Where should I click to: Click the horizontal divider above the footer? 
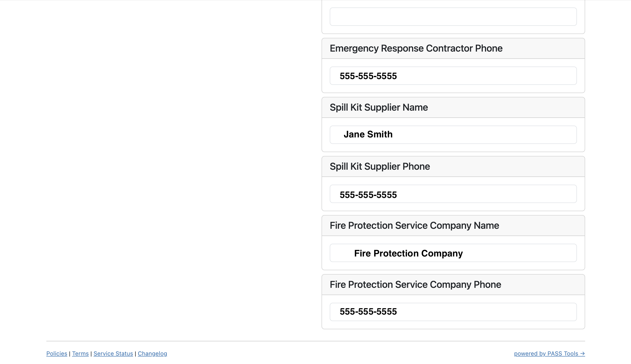tap(315, 341)
